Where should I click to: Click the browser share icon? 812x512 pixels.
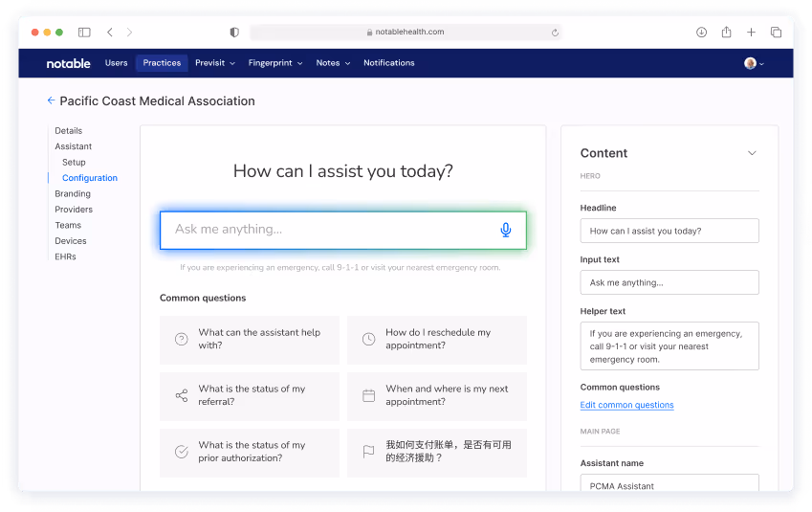pyautogui.click(x=727, y=32)
